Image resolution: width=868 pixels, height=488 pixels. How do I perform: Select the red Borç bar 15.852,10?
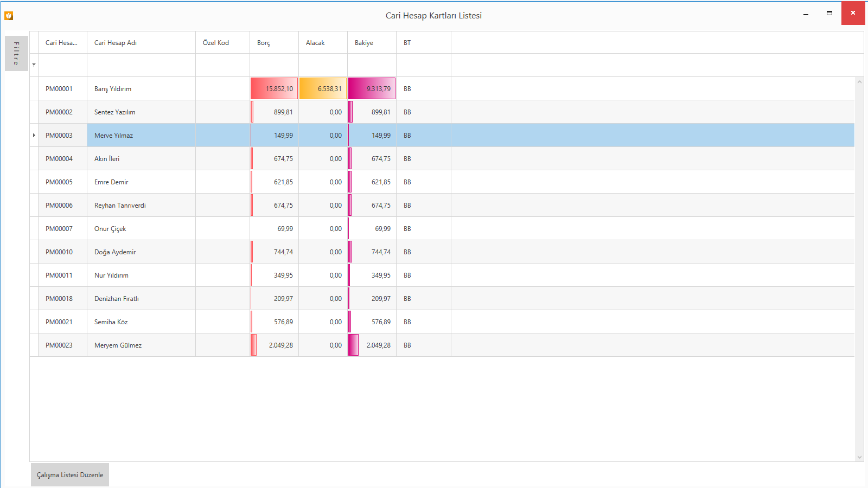coord(274,89)
